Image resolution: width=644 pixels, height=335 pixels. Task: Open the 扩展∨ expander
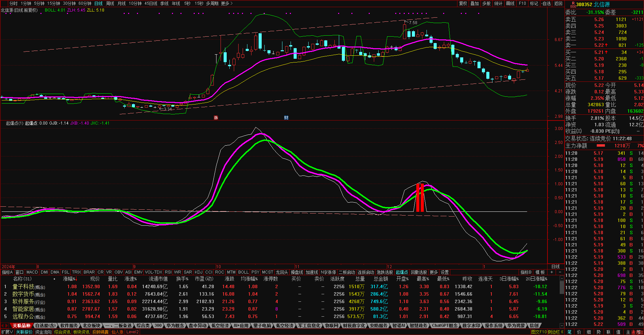7,332
